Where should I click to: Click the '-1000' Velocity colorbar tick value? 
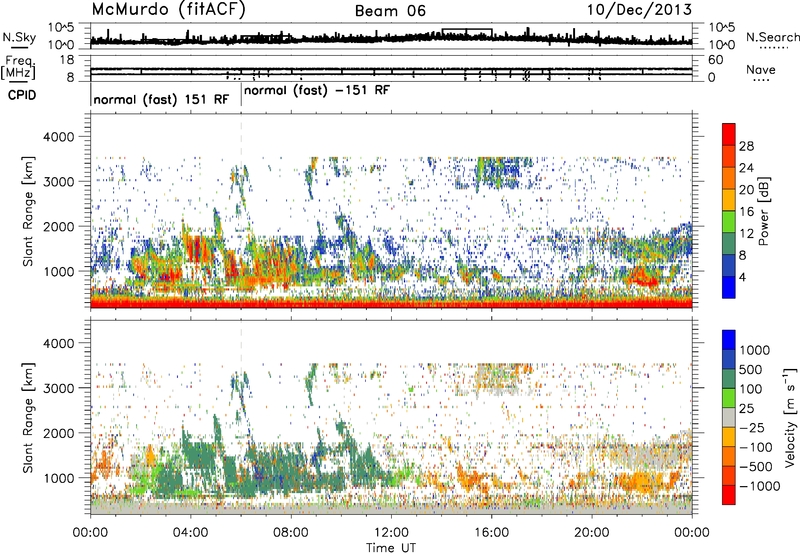[760, 486]
